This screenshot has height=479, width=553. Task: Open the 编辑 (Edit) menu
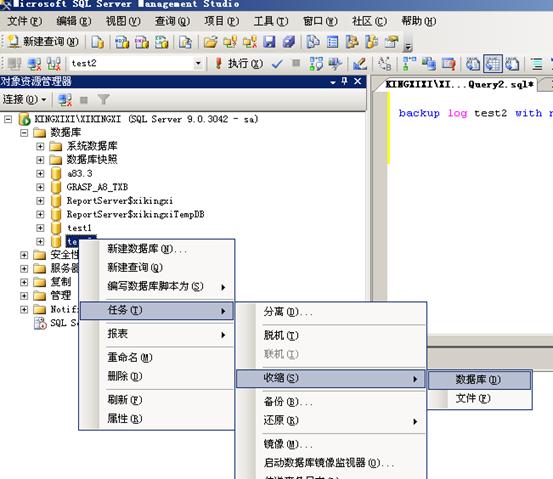pyautogui.click(x=74, y=21)
